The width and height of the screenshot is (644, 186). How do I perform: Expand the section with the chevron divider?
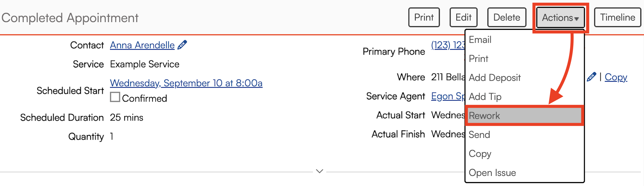point(319,171)
